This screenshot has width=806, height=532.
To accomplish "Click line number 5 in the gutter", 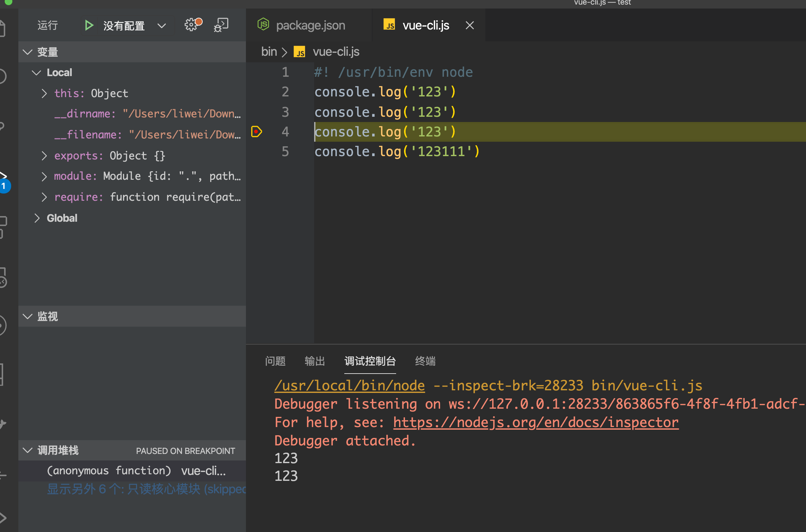I will point(285,152).
